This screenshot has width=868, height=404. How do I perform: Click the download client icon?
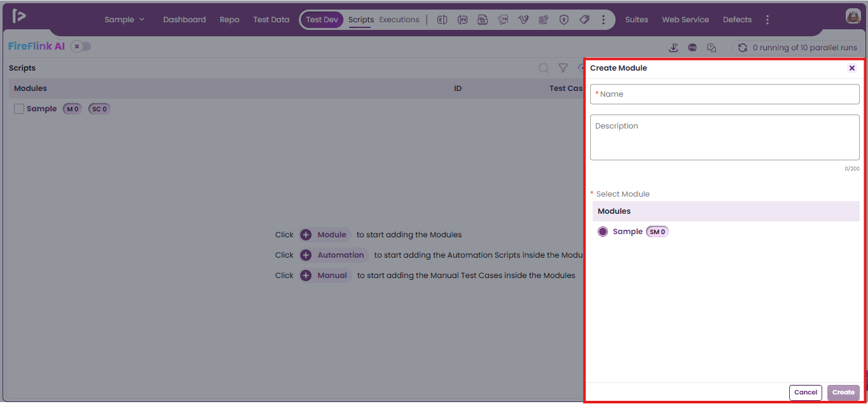(x=674, y=48)
